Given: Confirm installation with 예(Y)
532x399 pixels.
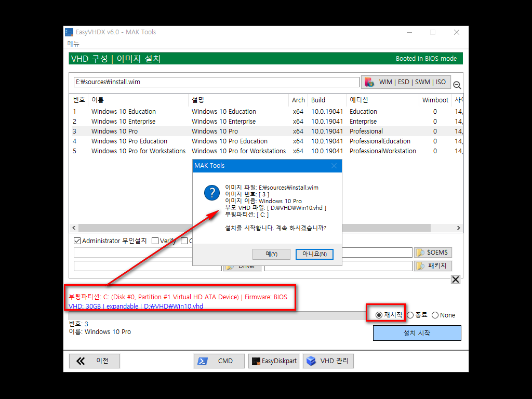Looking at the screenshot, I should (x=271, y=254).
